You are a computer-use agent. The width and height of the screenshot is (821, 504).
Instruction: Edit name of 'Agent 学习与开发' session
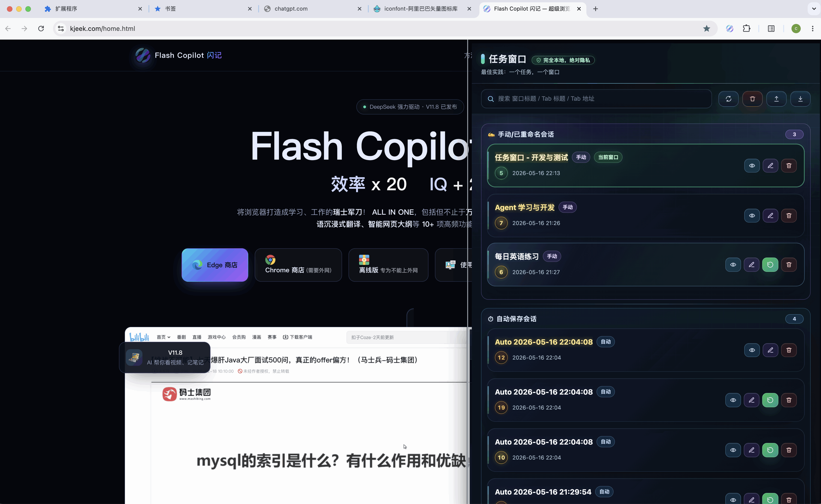770,216
